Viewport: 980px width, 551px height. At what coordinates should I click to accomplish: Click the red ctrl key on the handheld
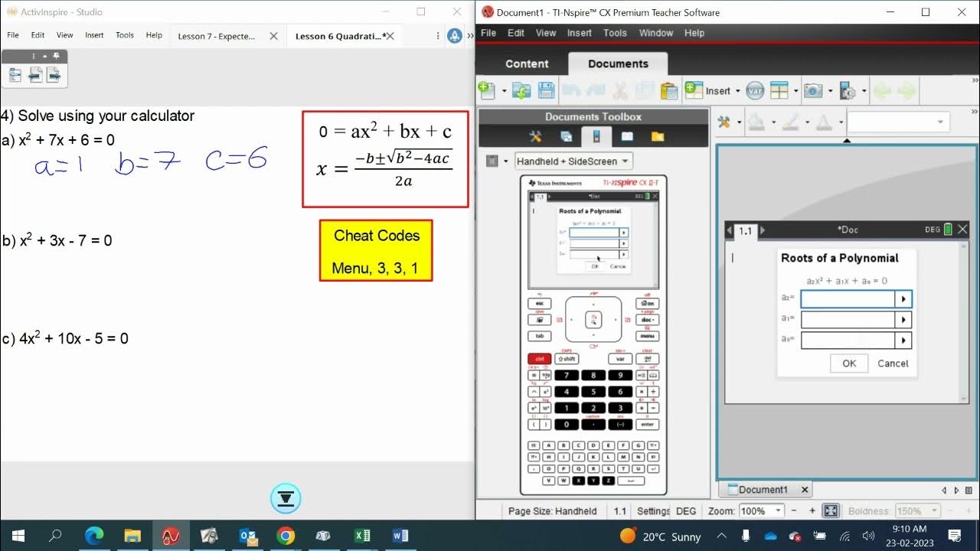539,359
